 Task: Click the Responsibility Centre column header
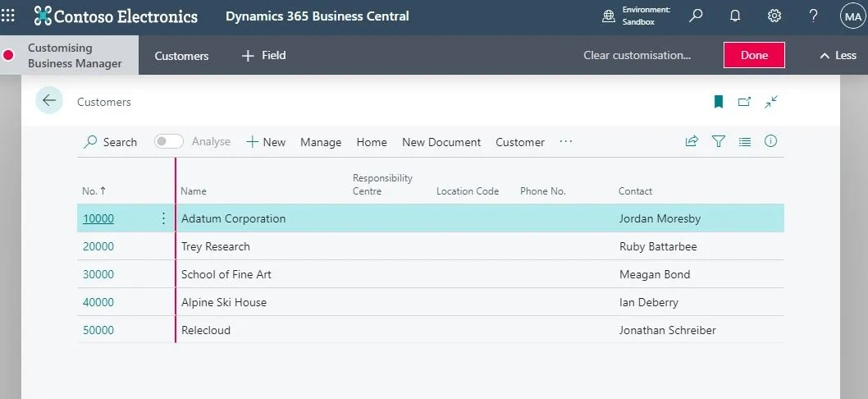(382, 184)
